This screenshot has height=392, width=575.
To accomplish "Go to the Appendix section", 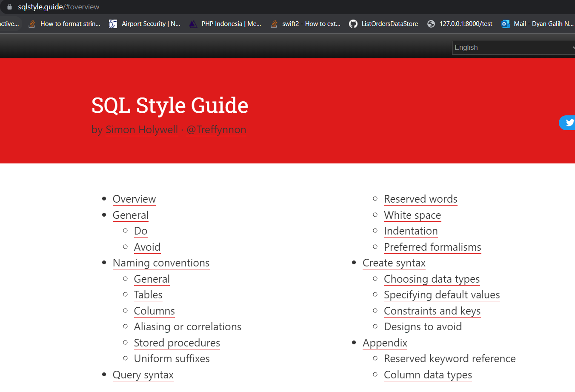I will [385, 343].
